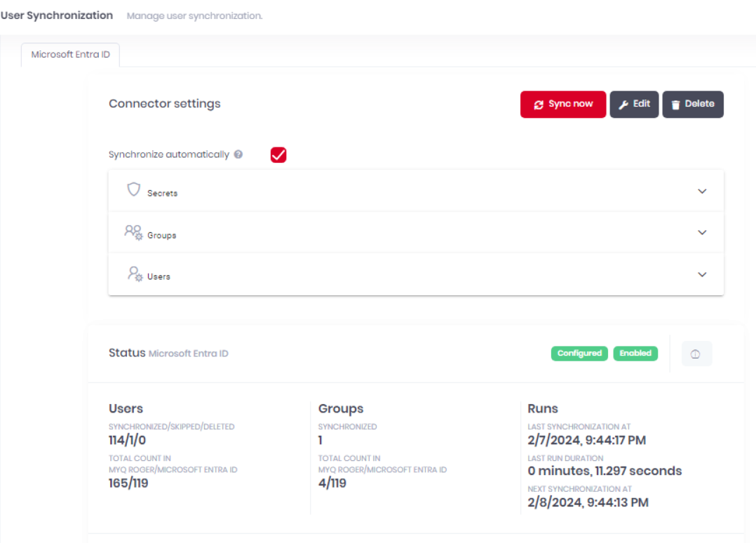Click the SYNCHRONIZED/SKIPPED/DELETED label
This screenshot has width=756, height=543.
172,427
